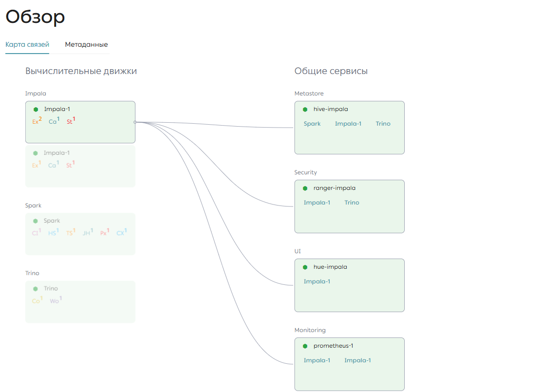Select the Ex component badge in Impala-1
Image resolution: width=545 pixels, height=392 pixels.
pos(37,121)
